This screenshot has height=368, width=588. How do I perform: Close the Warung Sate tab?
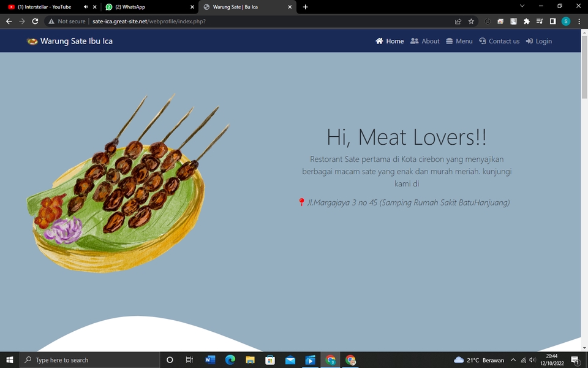[290, 7]
